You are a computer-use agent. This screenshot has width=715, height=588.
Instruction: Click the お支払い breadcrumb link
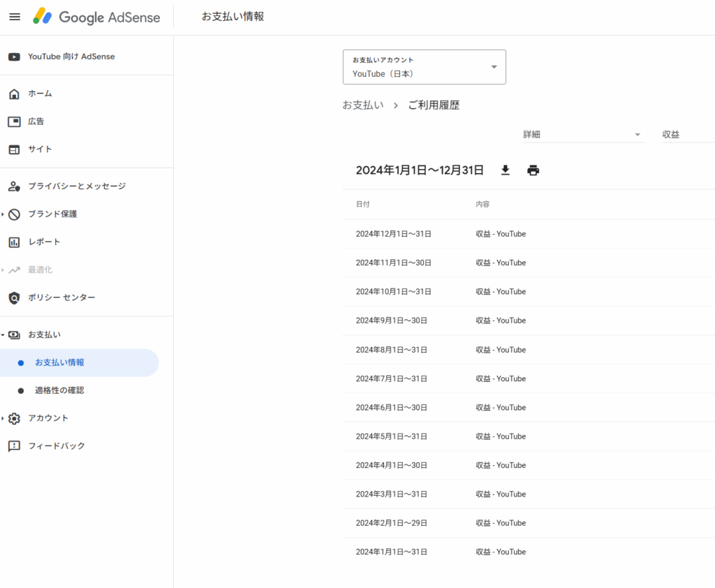coord(363,105)
